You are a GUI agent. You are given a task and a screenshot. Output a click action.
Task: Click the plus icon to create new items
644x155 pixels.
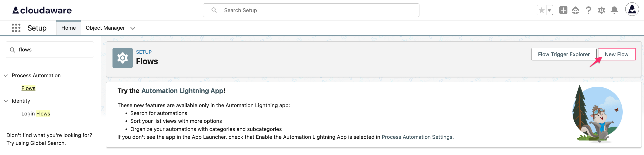tap(563, 10)
